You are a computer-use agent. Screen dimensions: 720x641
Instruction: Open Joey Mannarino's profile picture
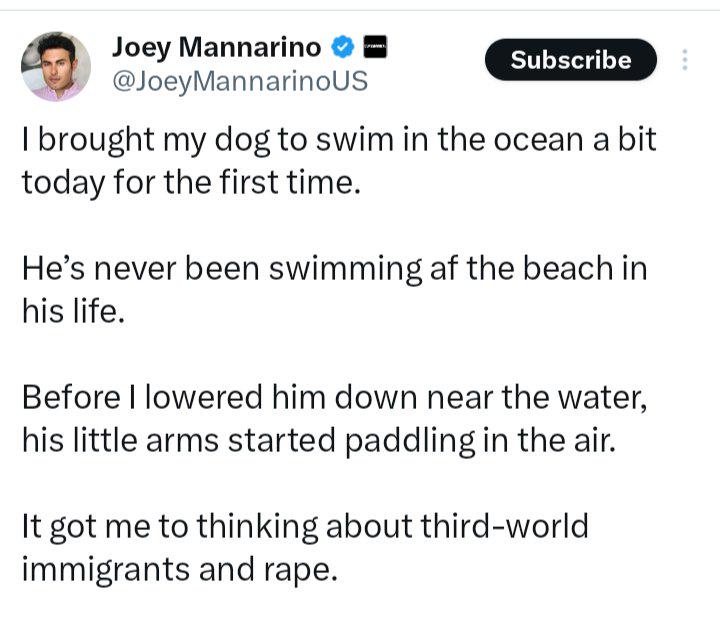point(56,66)
